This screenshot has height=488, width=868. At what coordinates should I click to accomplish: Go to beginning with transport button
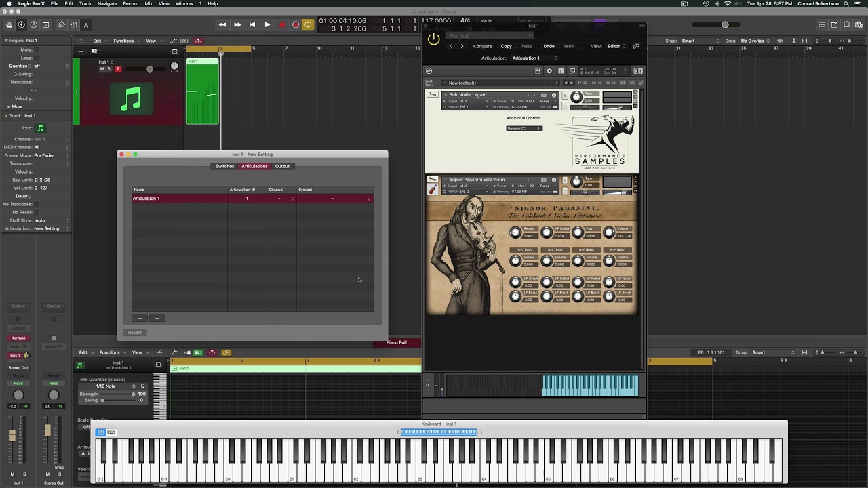[x=252, y=25]
